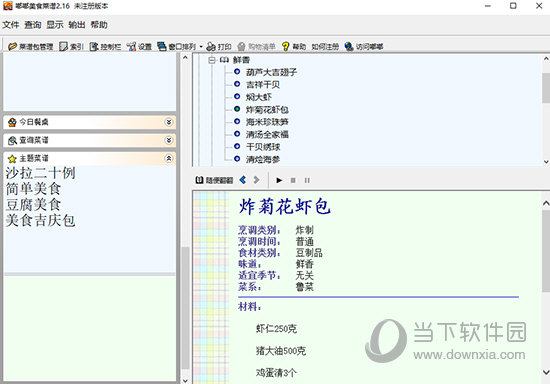Click the 鲜香 book icon
Viewport: 550px width, 384px height.
[224, 60]
